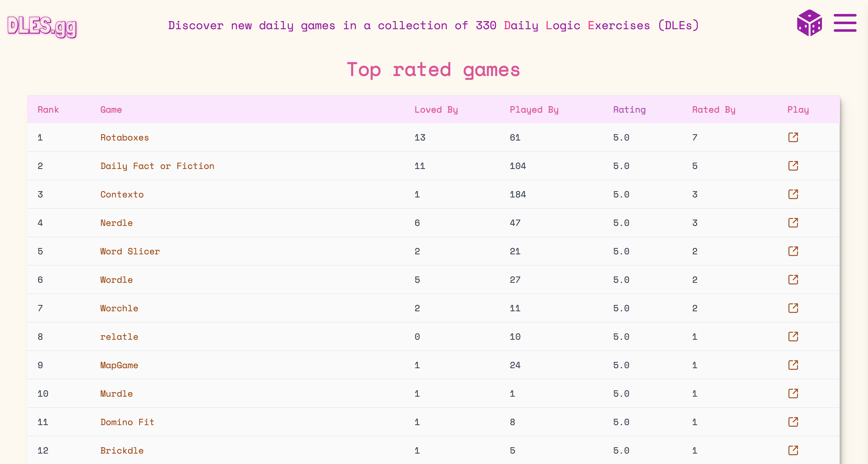
Task: Click relatle's loved-by value 0
Action: pyautogui.click(x=417, y=337)
